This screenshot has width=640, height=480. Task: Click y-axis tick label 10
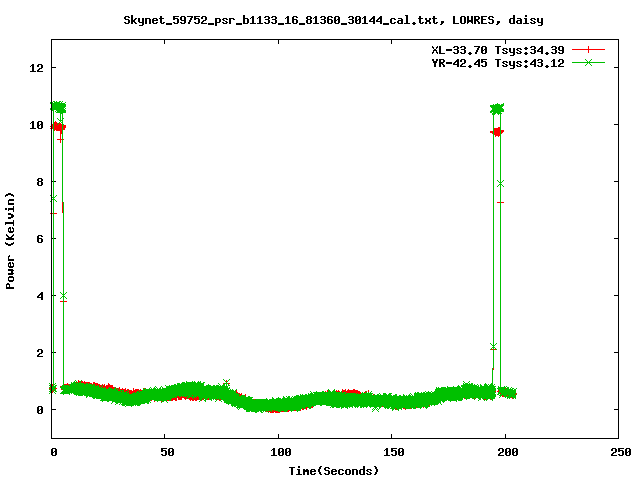pos(36,125)
